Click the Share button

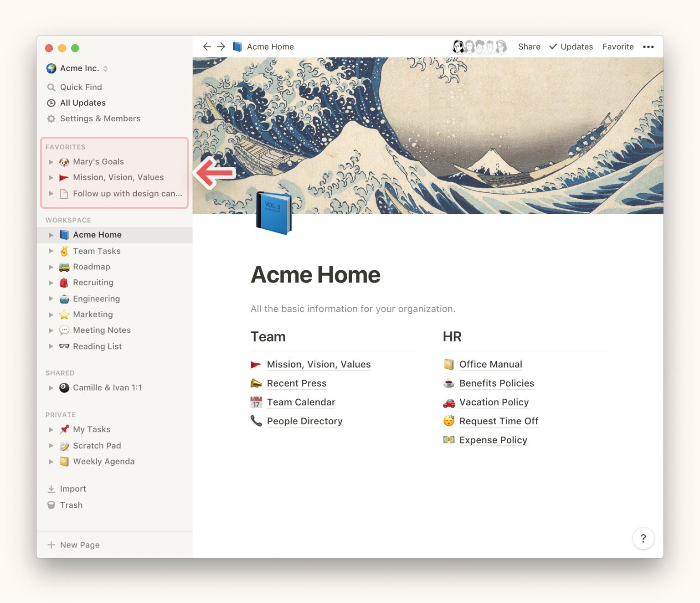click(x=529, y=46)
